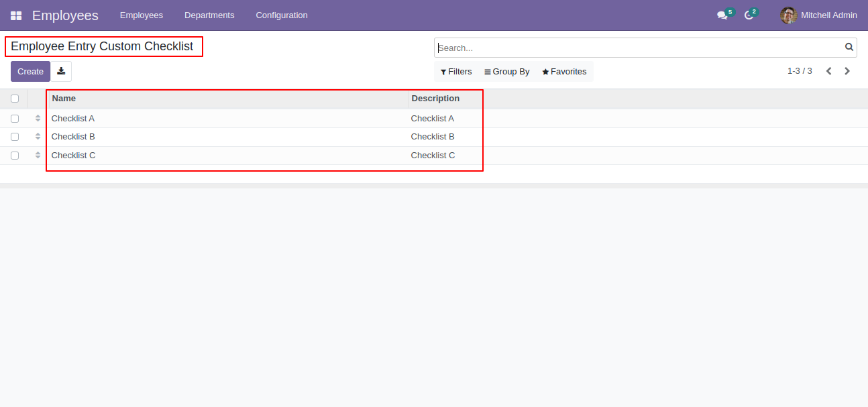Sort by the Name column header
This screenshot has height=407, width=868.
229,99
